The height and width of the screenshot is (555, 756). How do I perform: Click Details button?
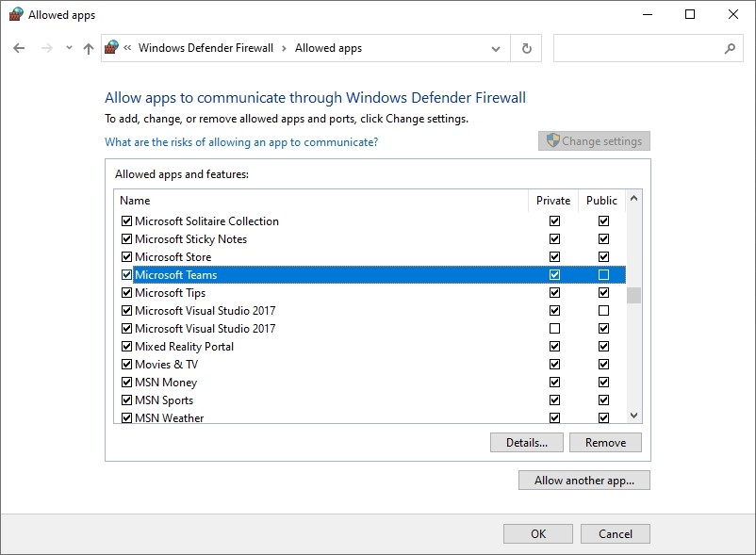click(527, 442)
